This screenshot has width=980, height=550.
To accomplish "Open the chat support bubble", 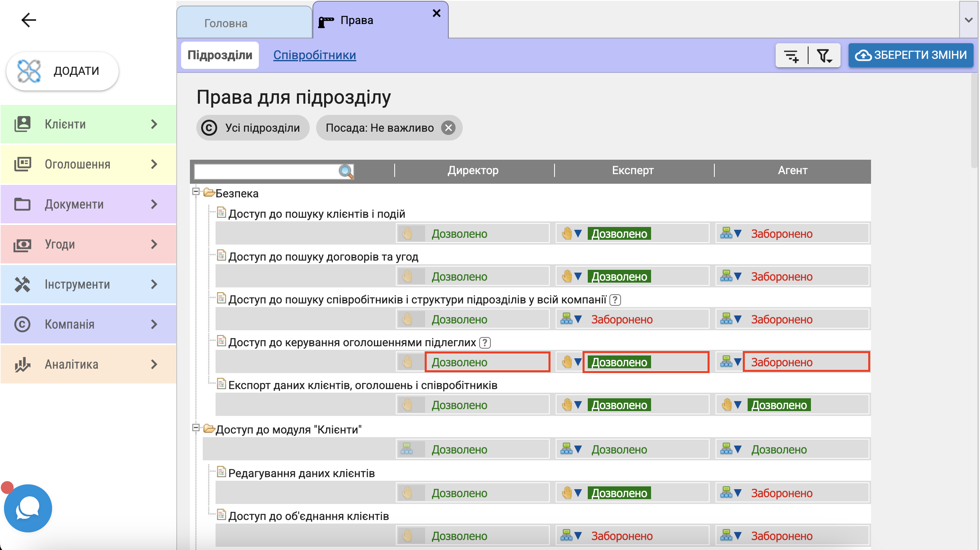I will (x=28, y=508).
